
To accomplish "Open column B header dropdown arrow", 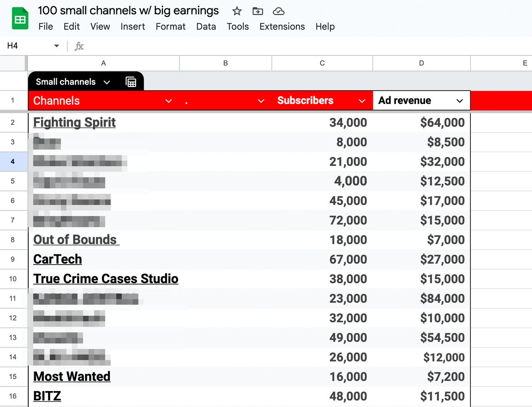I will click(261, 101).
